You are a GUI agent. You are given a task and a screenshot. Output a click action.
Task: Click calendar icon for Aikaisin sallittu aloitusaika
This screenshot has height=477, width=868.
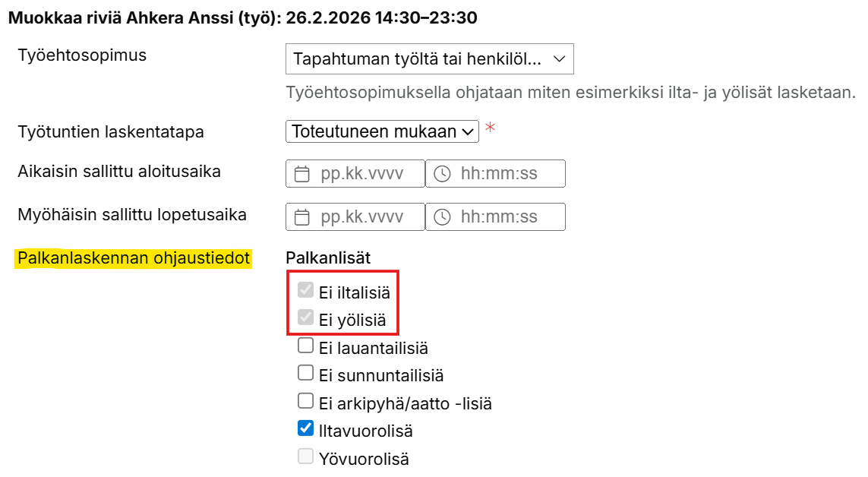(x=302, y=174)
